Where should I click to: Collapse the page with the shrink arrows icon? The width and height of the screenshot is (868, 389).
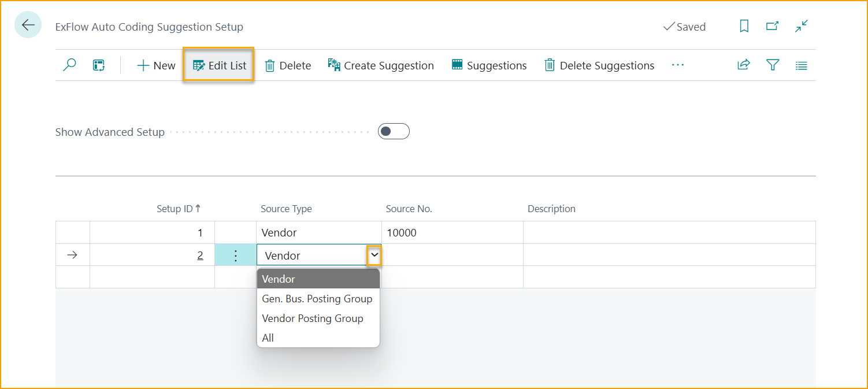(x=801, y=27)
